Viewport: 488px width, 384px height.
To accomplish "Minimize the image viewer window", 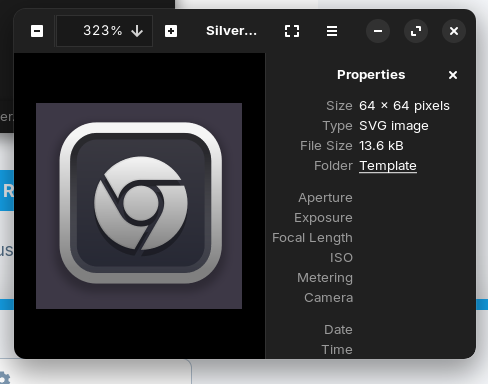I will pyautogui.click(x=378, y=31).
